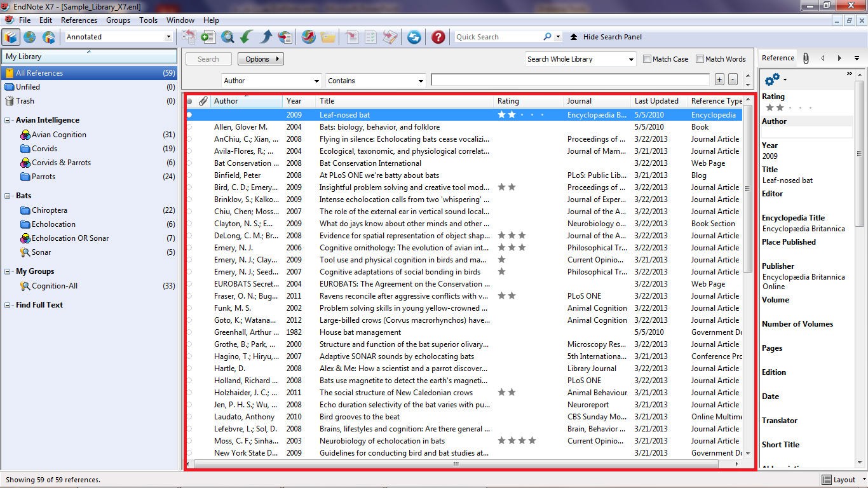Click the Find Full Text toolbar icon
The width and height of the screenshot is (868, 488).
(x=285, y=37)
